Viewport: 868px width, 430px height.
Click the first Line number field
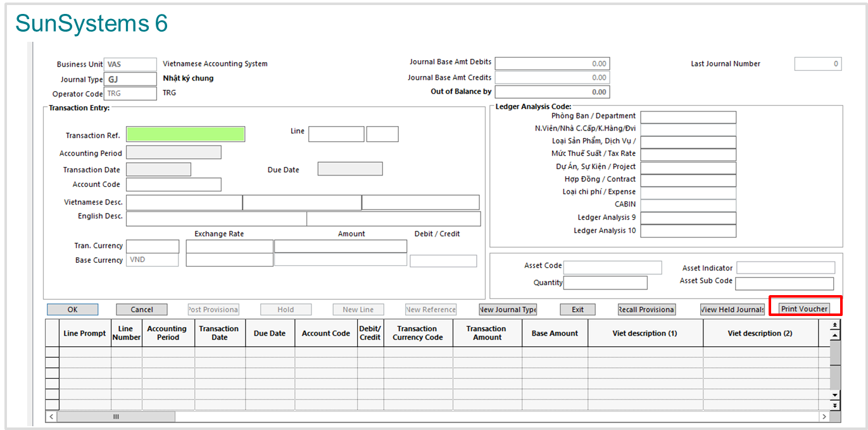[x=336, y=134]
